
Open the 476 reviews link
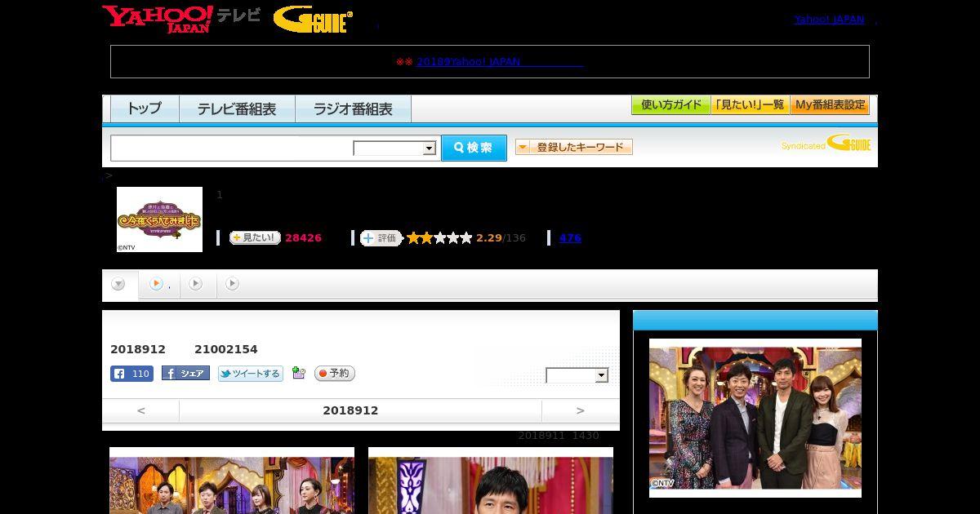[570, 237]
